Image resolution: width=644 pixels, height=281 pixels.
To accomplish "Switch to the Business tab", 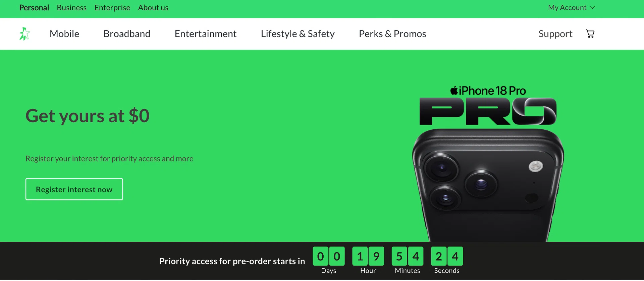I will [72, 8].
